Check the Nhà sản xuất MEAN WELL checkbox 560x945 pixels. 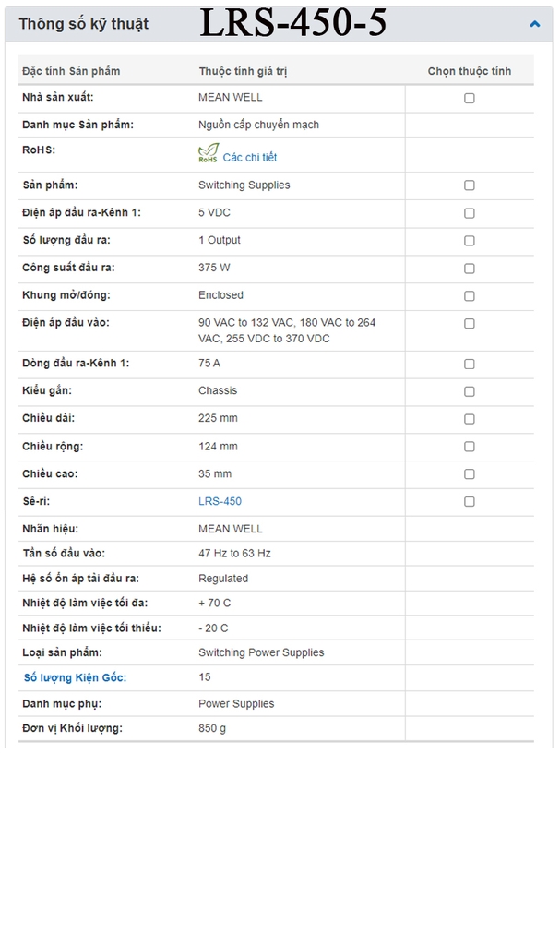(x=470, y=98)
